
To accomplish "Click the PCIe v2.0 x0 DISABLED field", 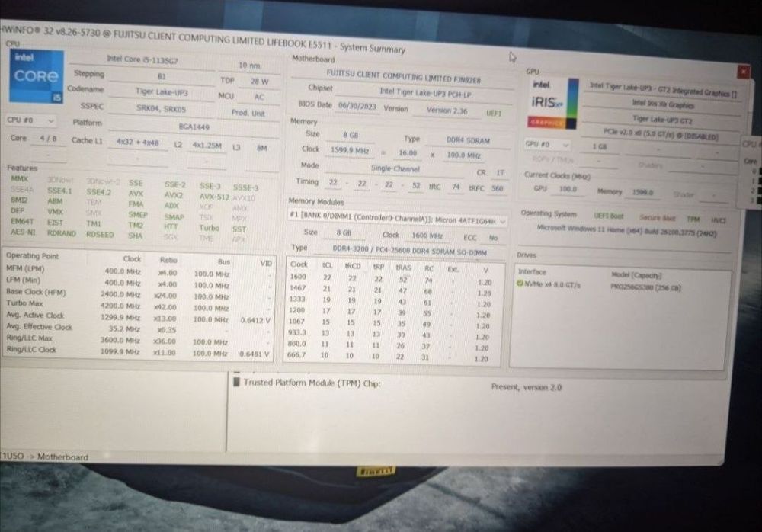I will point(660,134).
